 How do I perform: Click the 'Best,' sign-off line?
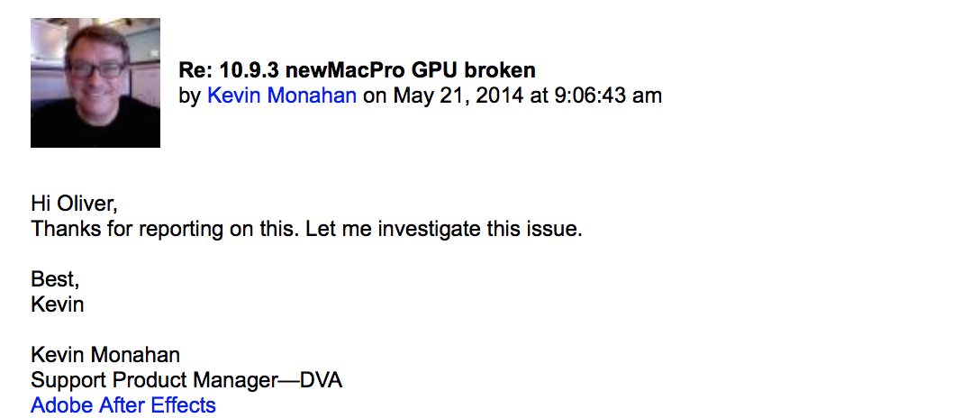tap(55, 279)
